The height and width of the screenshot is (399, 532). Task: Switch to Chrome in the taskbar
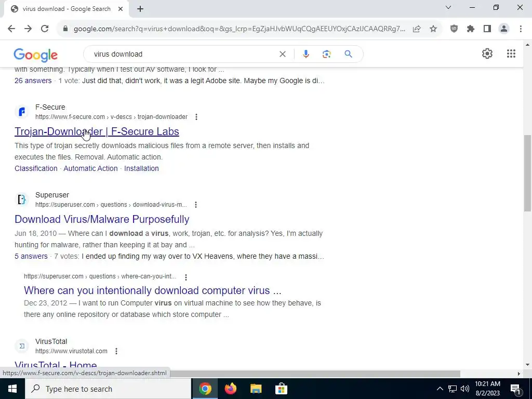(x=205, y=389)
